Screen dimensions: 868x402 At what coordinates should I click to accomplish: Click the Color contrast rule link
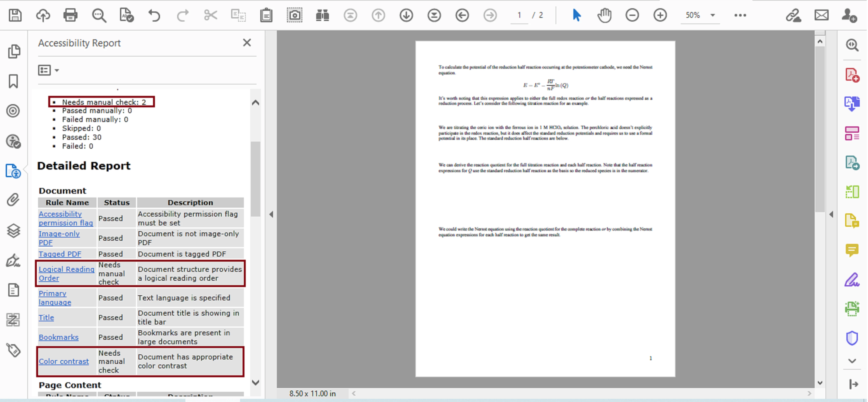[x=64, y=361]
